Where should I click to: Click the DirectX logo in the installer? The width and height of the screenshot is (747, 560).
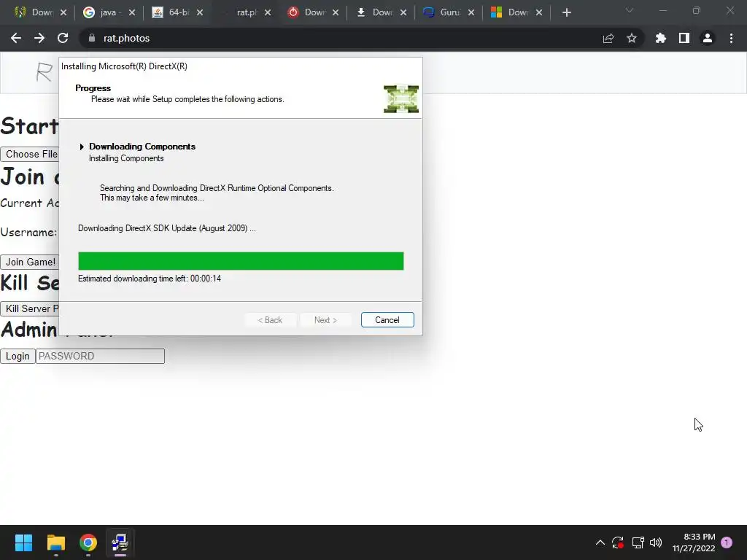point(401,99)
